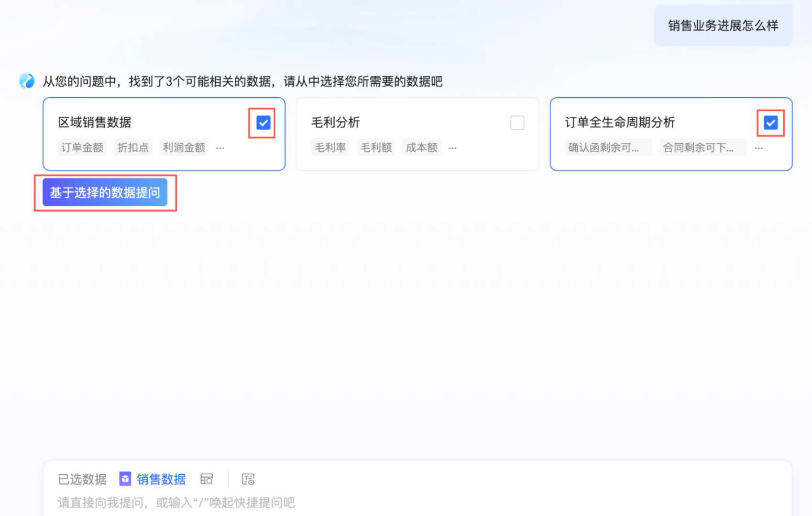This screenshot has width=812, height=516.
Task: Click the 确认函剩余可... field tag
Action: pos(608,147)
